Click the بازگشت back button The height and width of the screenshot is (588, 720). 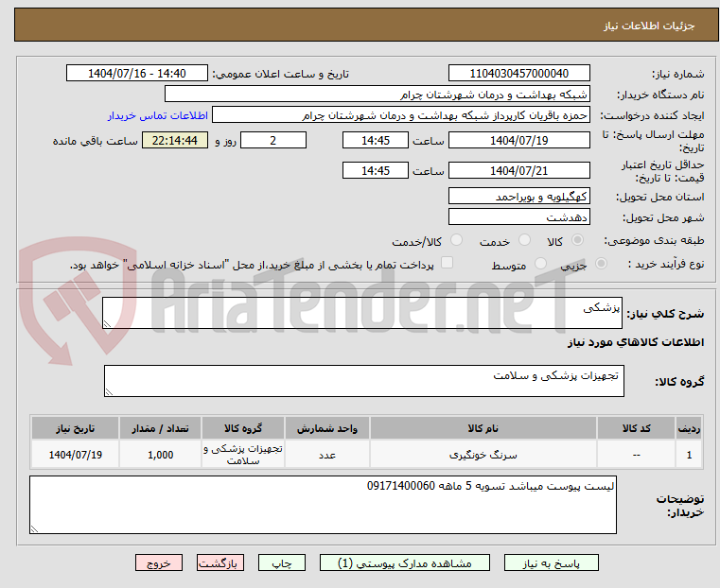[x=220, y=562]
